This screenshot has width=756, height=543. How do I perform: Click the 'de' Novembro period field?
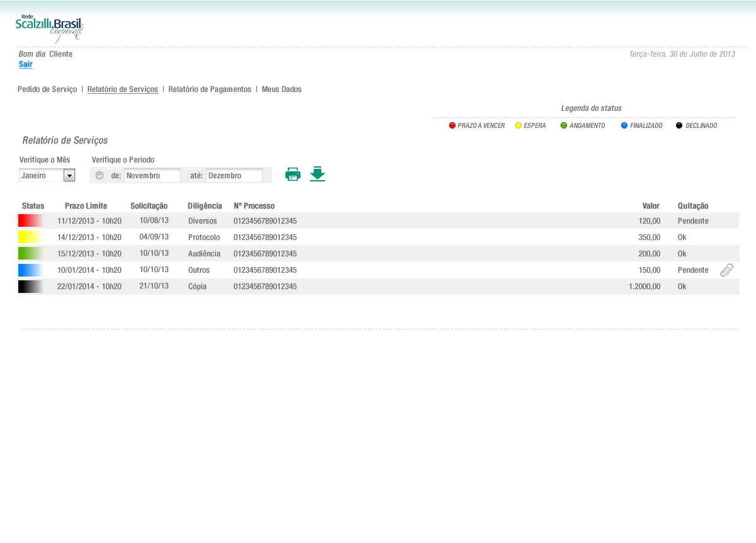[152, 175]
